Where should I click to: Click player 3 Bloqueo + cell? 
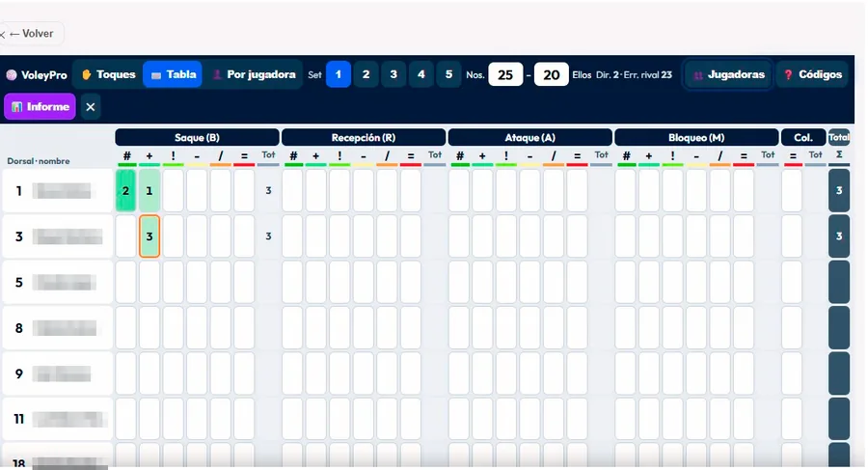coord(649,236)
